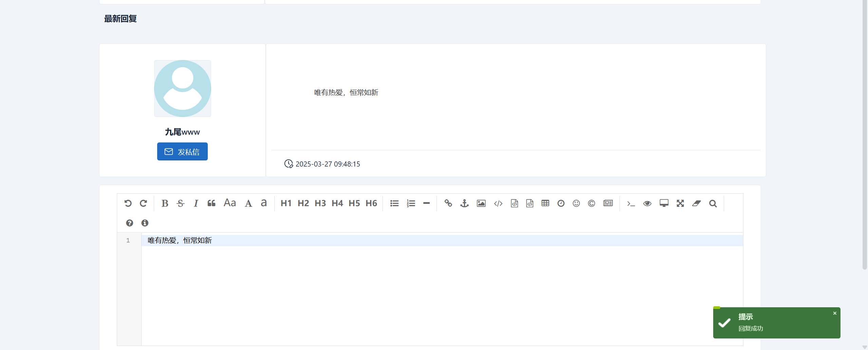Convert selection to lowercase a
This screenshot has height=350, width=868.
pos(264,203)
